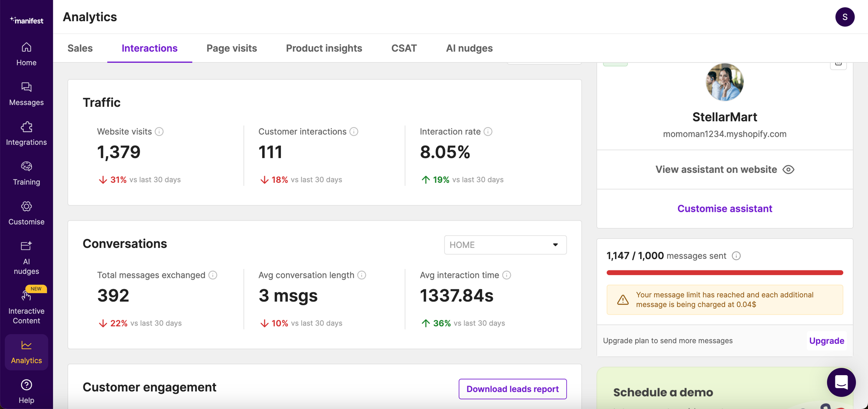Image resolution: width=868 pixels, height=409 pixels.
Task: Click Customise assistant link
Action: click(x=724, y=208)
